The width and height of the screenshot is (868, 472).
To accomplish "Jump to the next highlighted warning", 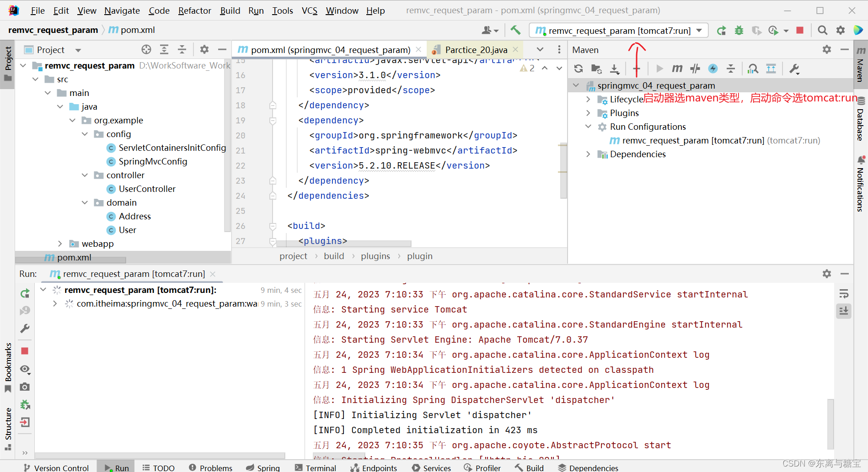I will pos(559,68).
